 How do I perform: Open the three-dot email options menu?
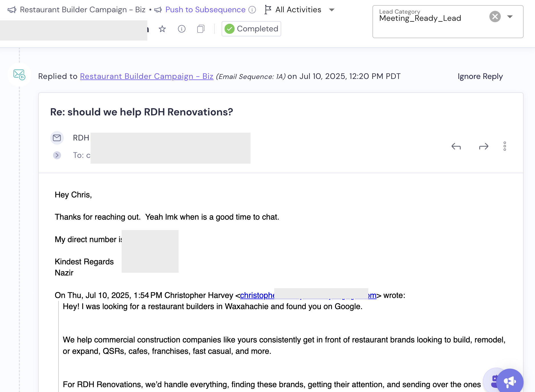(505, 146)
